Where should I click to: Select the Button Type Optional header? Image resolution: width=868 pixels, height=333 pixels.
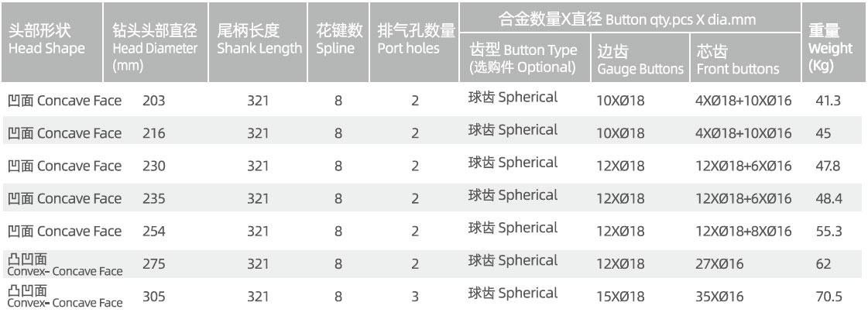pyautogui.click(x=523, y=59)
